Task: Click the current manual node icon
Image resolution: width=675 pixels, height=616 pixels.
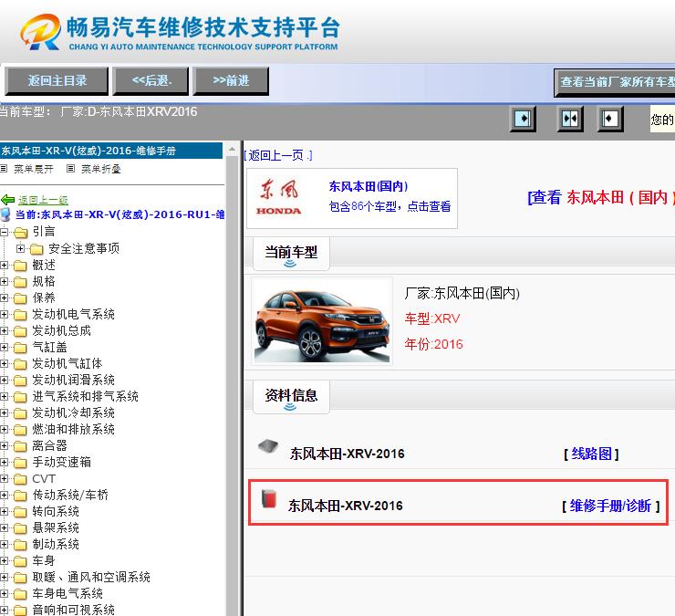Action: tap(5, 214)
